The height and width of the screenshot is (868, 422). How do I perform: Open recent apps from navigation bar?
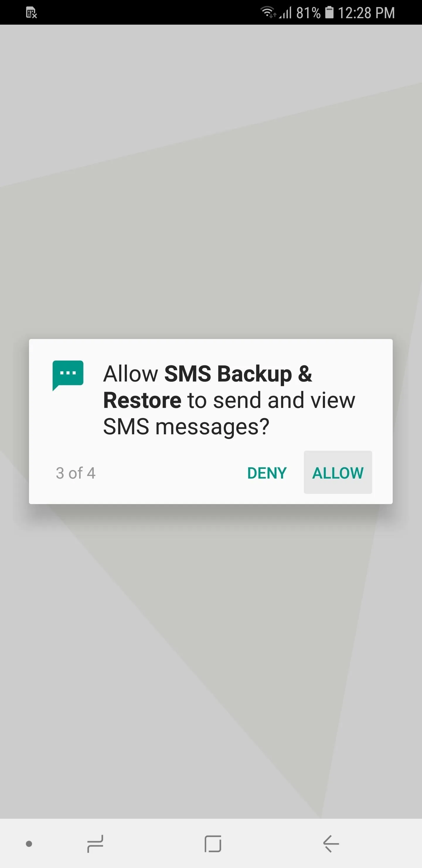click(95, 844)
